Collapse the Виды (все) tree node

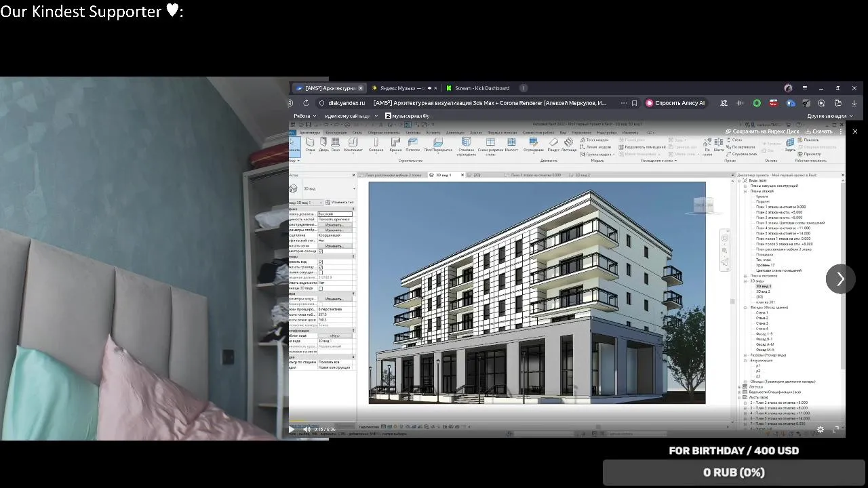(739, 180)
